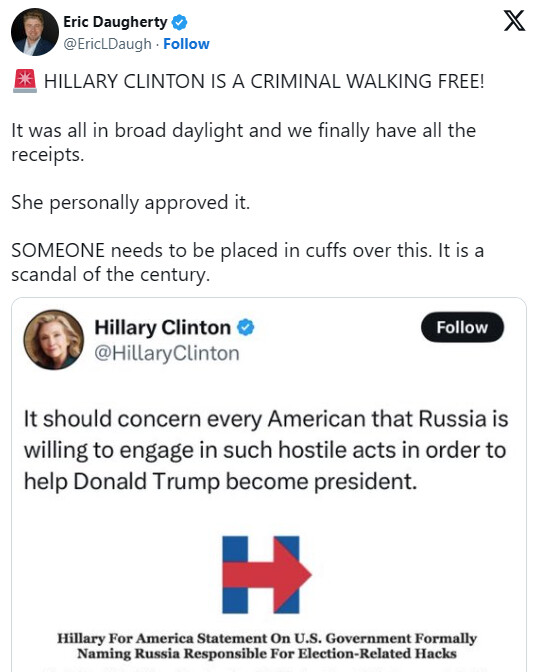Click the red arrow in the H logo

[x=267, y=575]
